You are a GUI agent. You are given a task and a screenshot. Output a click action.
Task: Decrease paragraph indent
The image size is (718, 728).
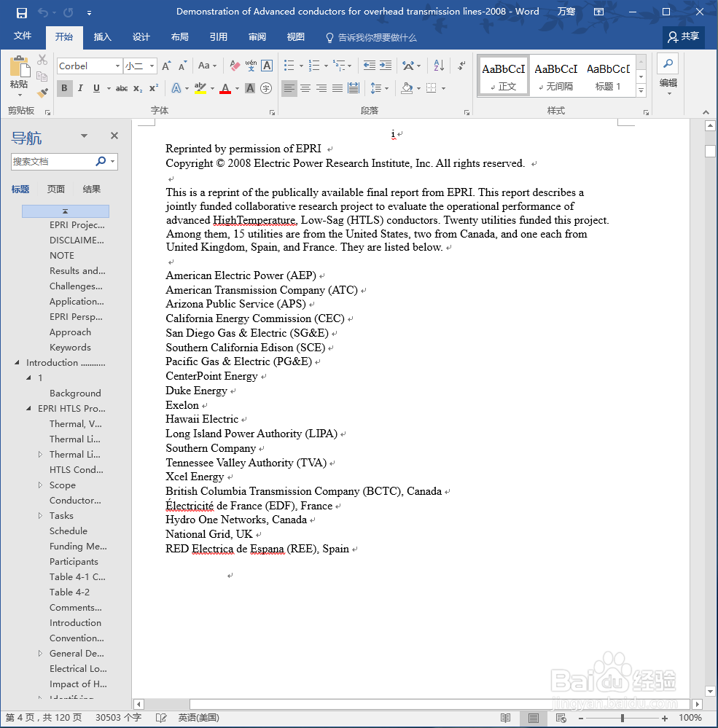(370, 66)
